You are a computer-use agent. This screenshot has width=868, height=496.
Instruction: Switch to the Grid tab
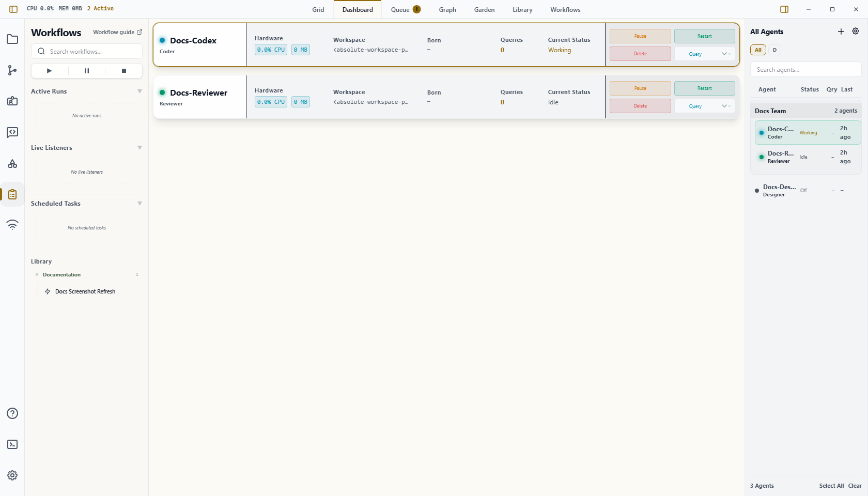coord(318,9)
